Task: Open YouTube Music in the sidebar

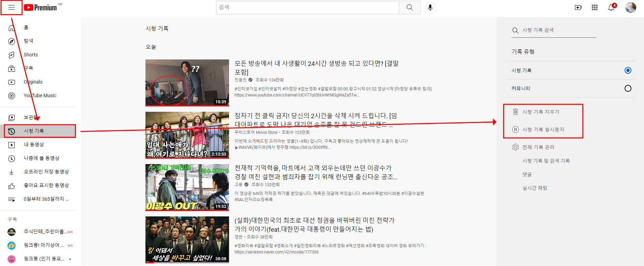Action: (40, 95)
